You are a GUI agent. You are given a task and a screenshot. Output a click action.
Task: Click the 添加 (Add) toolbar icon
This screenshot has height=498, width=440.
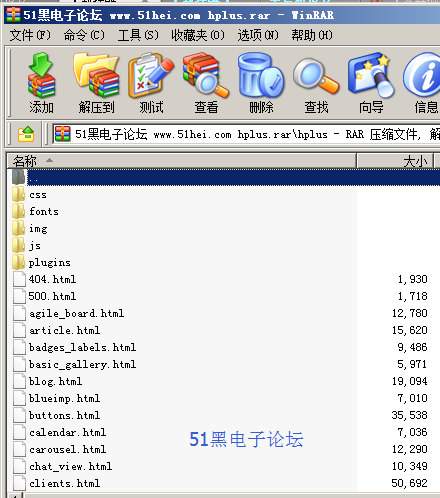point(41,83)
